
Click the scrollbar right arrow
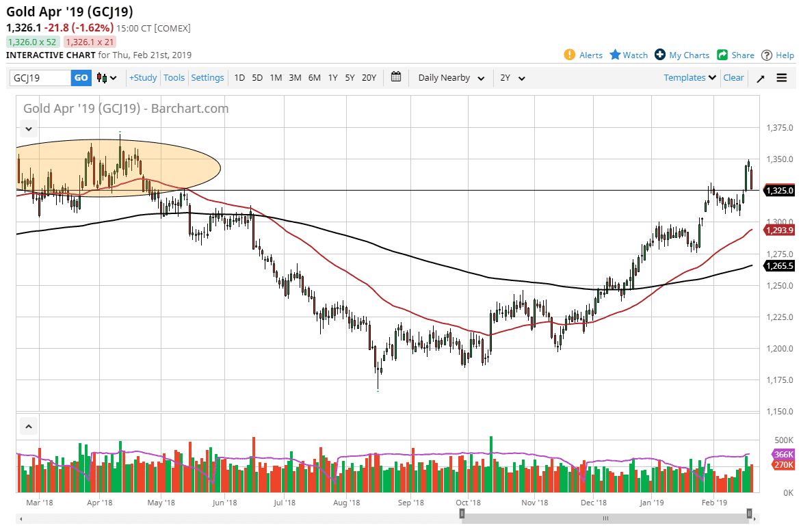point(756,519)
